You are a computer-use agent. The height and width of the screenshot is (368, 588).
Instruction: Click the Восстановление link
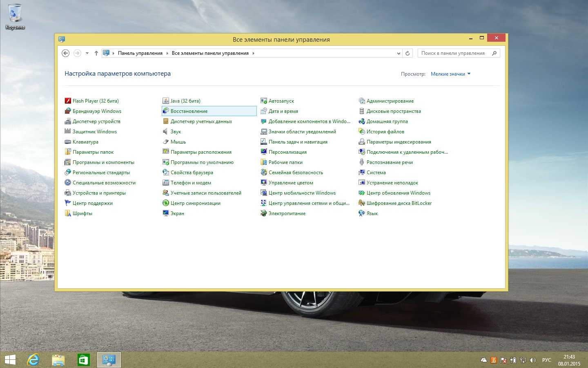[189, 111]
